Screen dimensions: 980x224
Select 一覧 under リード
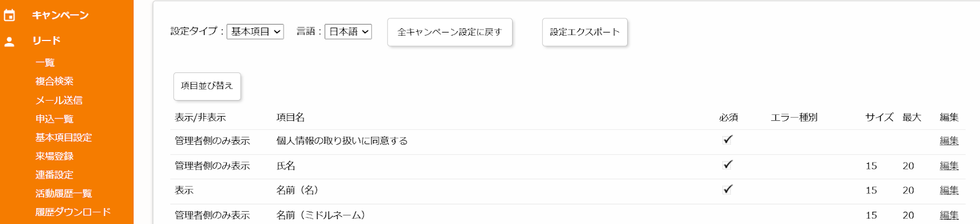coord(45,63)
